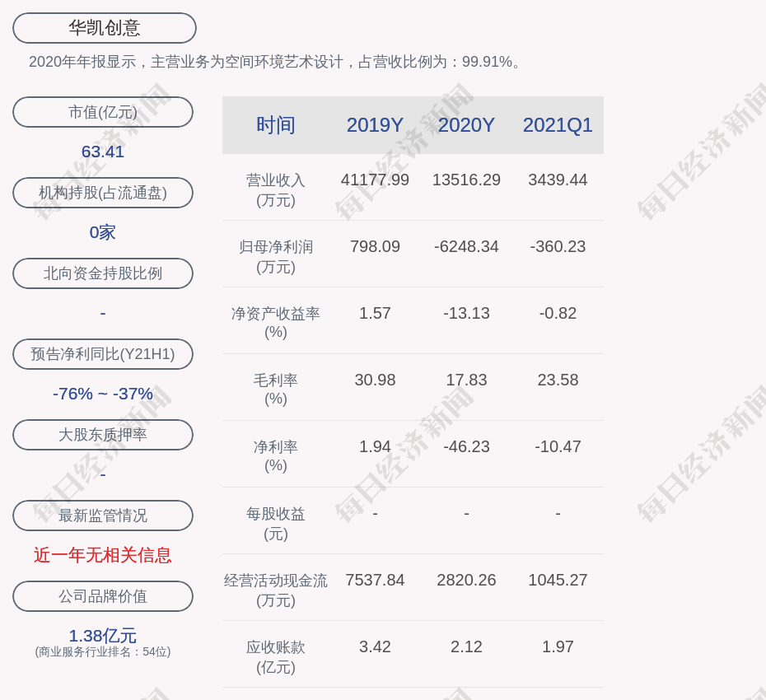Click the 时间 column header
This screenshot has width=766, height=700.
276,125
